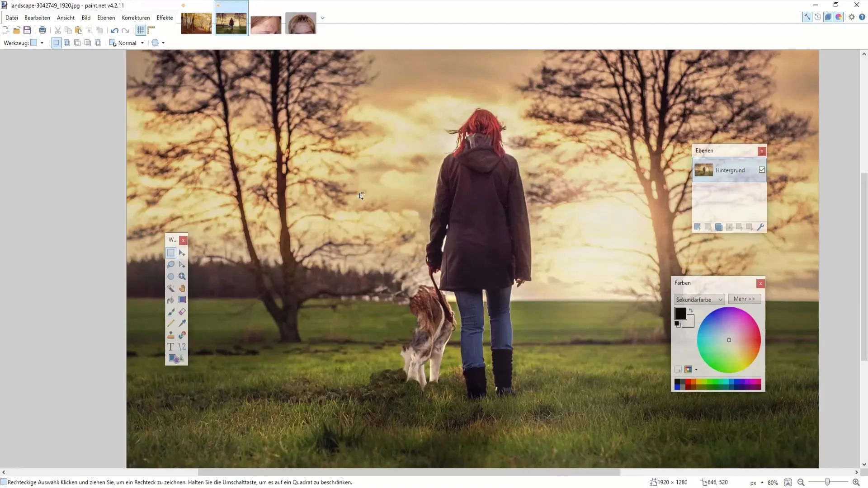This screenshot has height=488, width=868.
Task: Click inside the color wheel
Action: (x=729, y=340)
